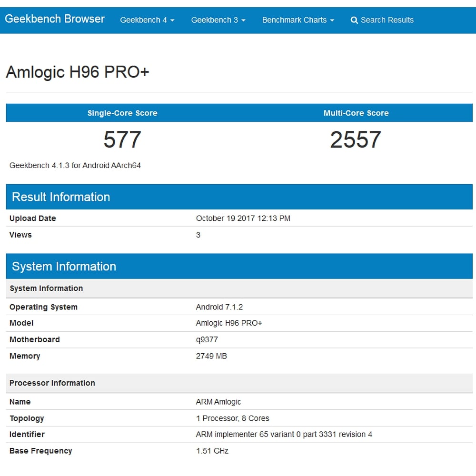Select the Benchmark Charts menu item
Screen dimensions: 476x476
coord(298,20)
